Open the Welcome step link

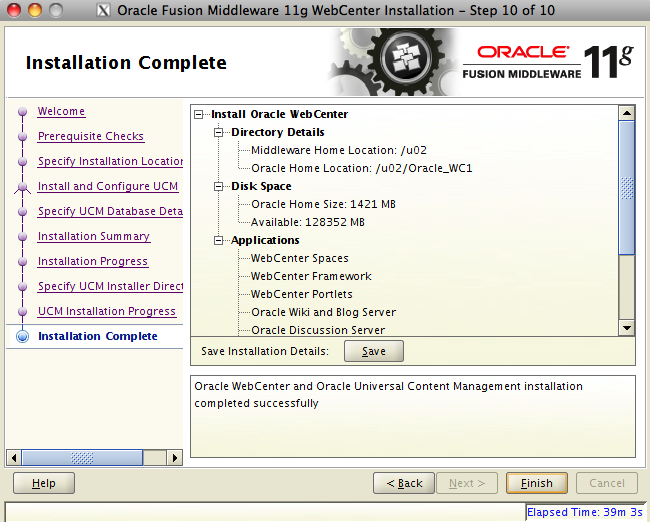tap(61, 112)
